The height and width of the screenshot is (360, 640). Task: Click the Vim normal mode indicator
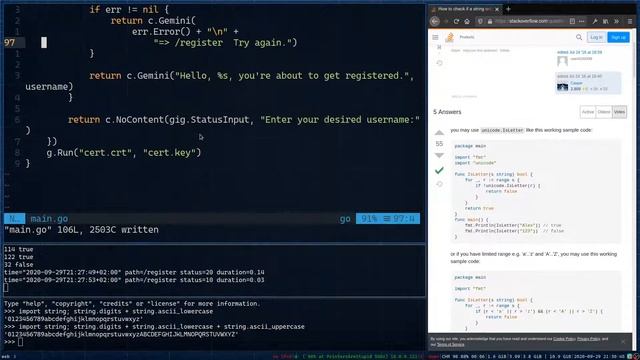point(14,219)
